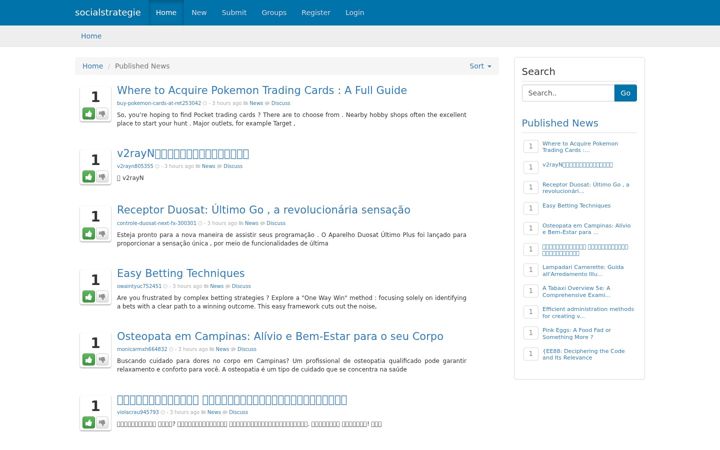
Task: Open sidebar link 'Easy Betting Techniques'
Action: [576, 206]
